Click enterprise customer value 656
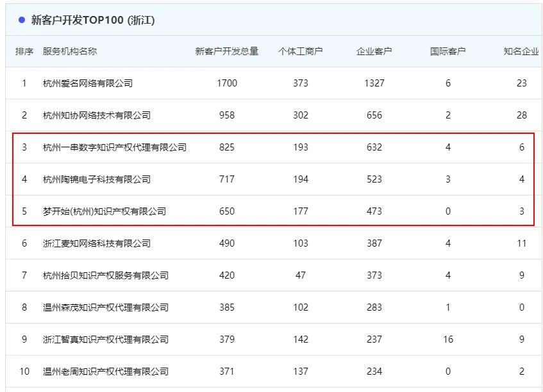 (x=374, y=115)
